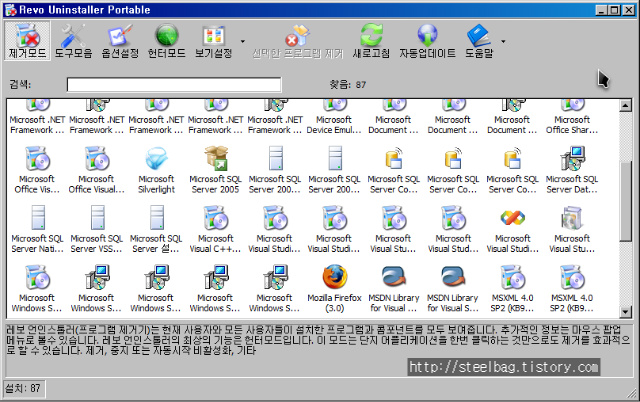This screenshot has width=640, height=402.
Task: Click the scrollbar down arrow
Action: coord(625,312)
